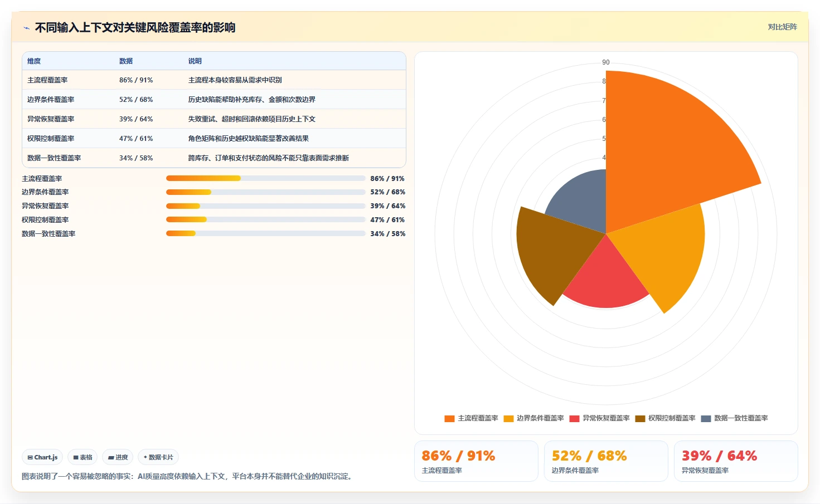Click description 主流程本身较容易从需求中识别
Screen dimensions: 820x504
pyautogui.click(x=235, y=80)
